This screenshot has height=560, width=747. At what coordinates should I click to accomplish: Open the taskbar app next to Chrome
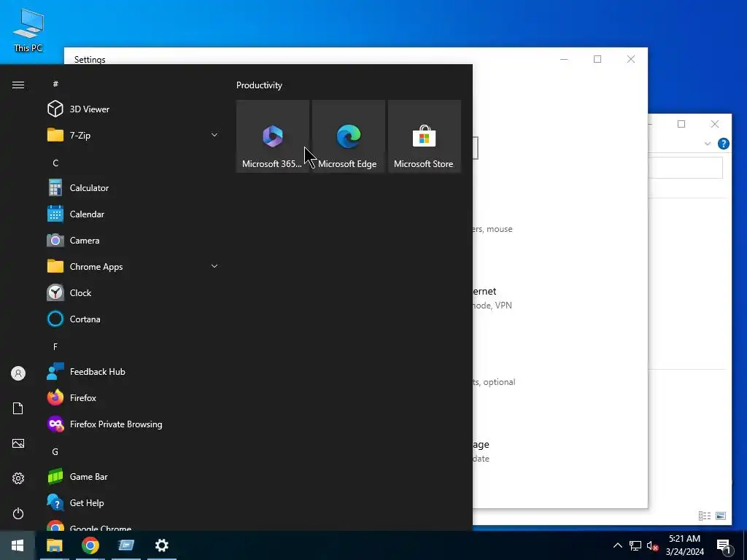pos(126,545)
